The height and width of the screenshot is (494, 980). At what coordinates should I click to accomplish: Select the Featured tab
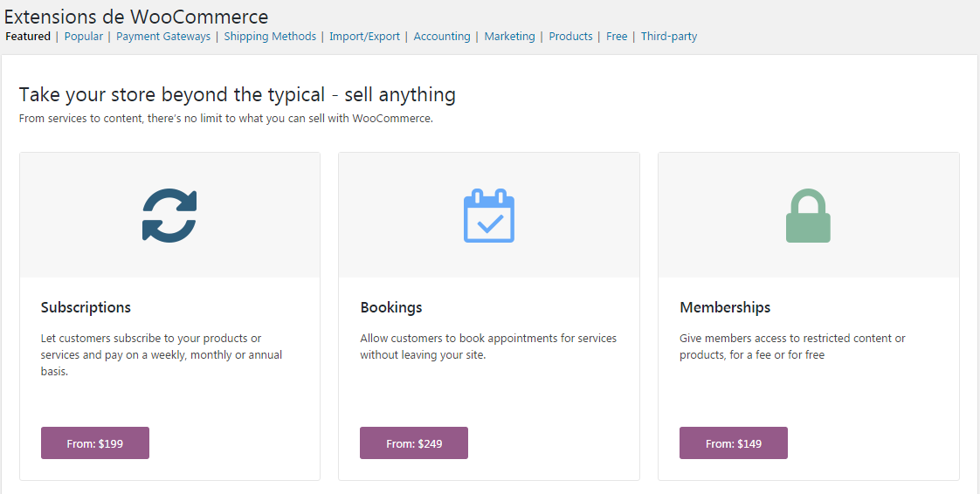coord(28,37)
